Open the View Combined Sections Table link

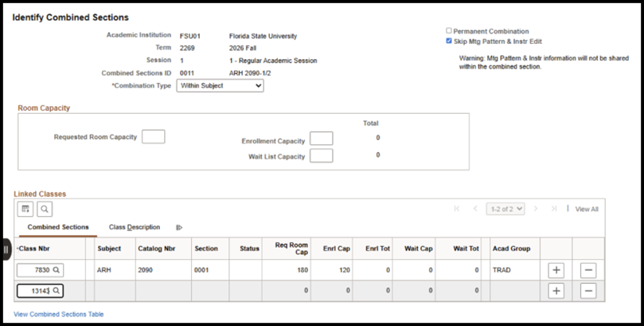pyautogui.click(x=59, y=314)
